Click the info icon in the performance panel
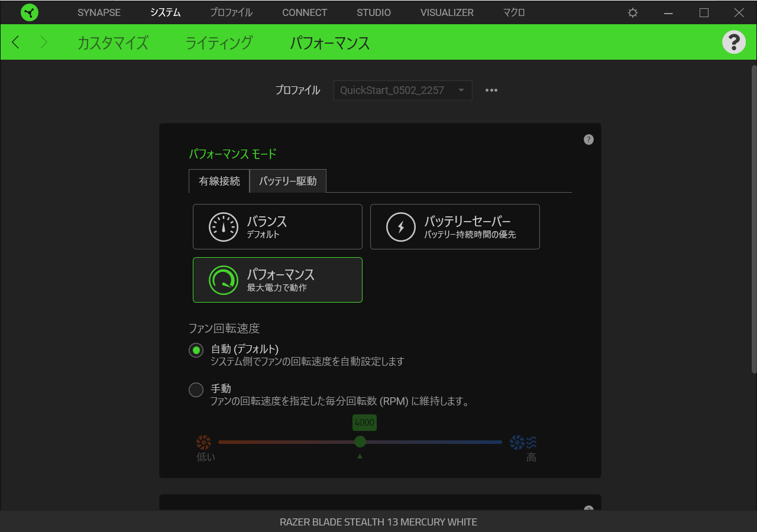This screenshot has width=757, height=532. coord(588,139)
